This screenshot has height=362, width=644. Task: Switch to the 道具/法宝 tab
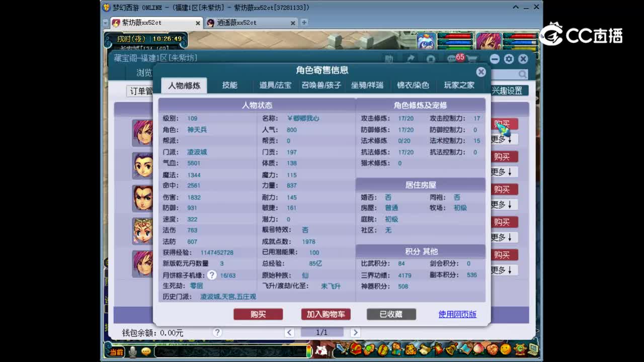pos(275,85)
